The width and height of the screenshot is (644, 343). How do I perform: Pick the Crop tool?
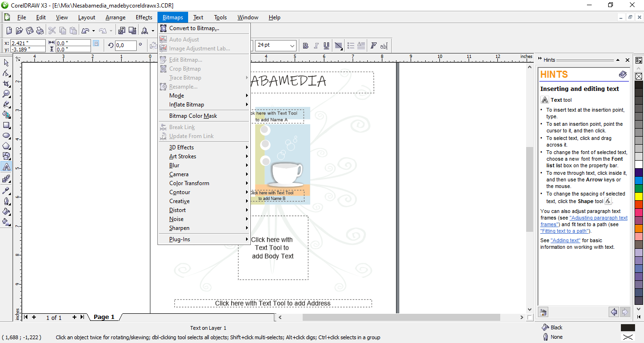pyautogui.click(x=7, y=84)
